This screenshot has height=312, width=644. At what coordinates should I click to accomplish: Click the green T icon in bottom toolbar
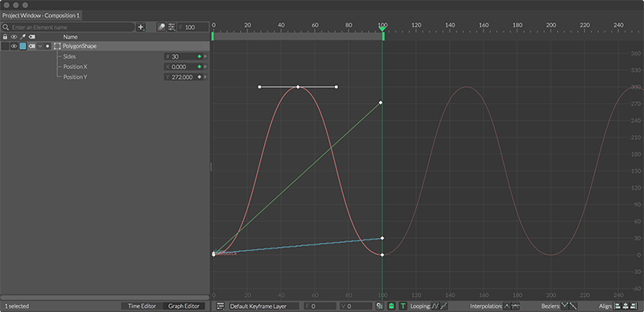403,306
